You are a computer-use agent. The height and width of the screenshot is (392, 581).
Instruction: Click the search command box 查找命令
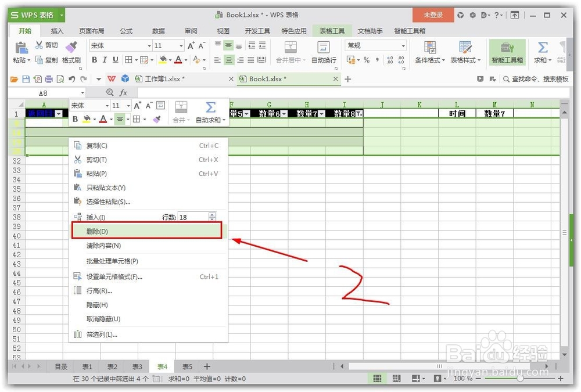click(x=536, y=79)
